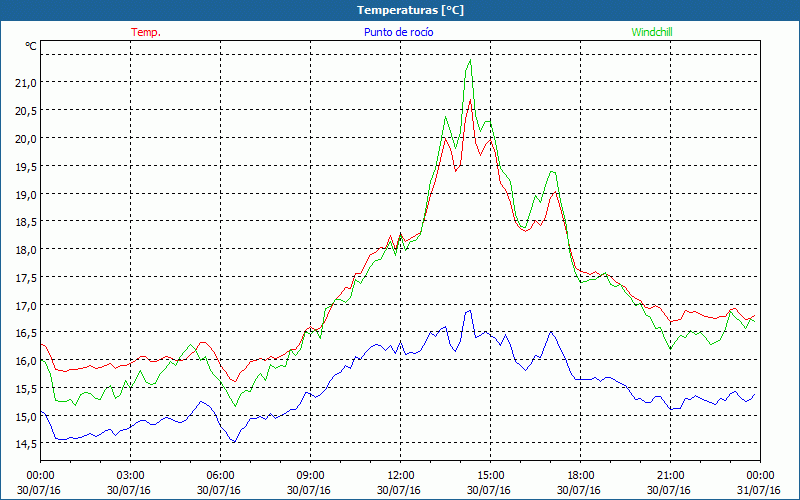The width and height of the screenshot is (800, 500).
Task: Click the 14,5 y-axis value
Action: pyautogui.click(x=27, y=444)
